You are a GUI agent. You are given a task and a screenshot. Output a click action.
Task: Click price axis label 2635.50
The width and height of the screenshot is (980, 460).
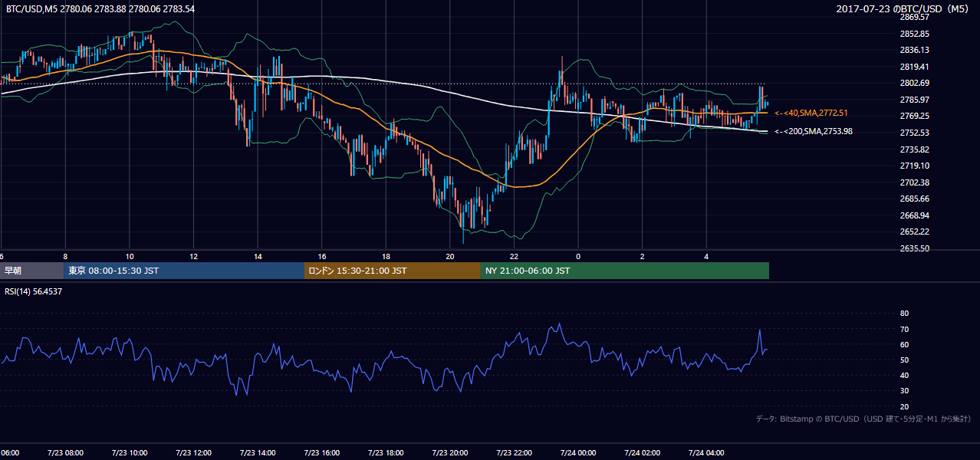click(914, 248)
